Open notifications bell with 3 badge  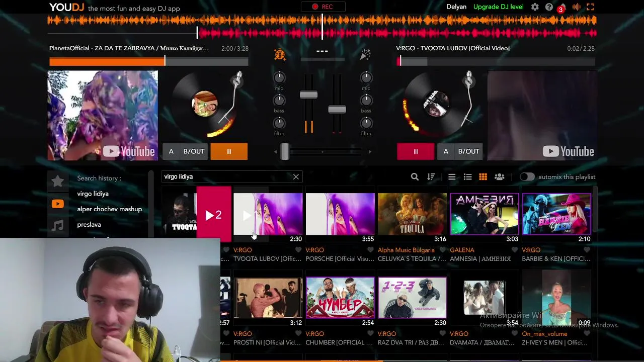pyautogui.click(x=562, y=7)
